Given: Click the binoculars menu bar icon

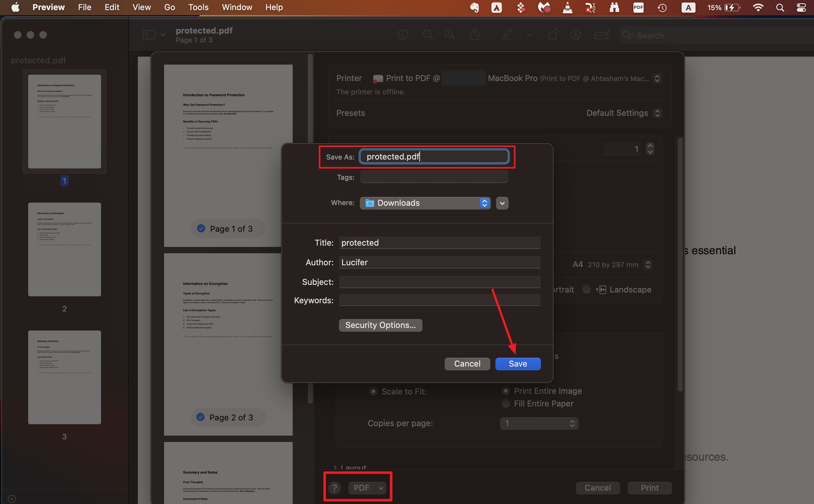Looking at the screenshot, I should click(614, 7).
